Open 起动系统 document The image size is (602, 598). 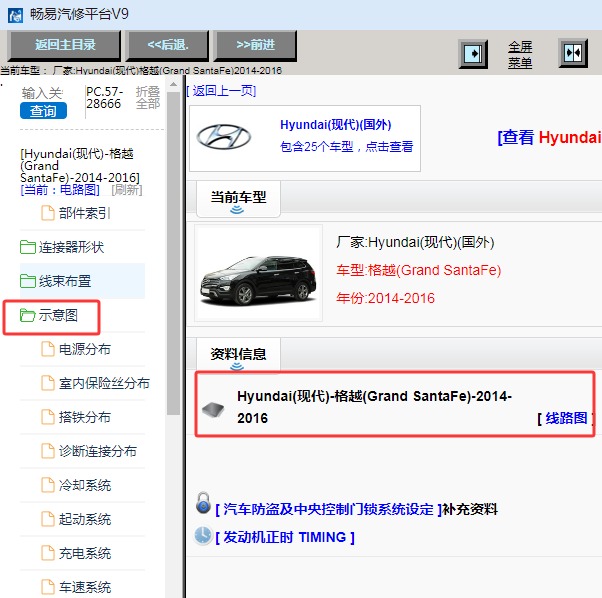[84, 519]
